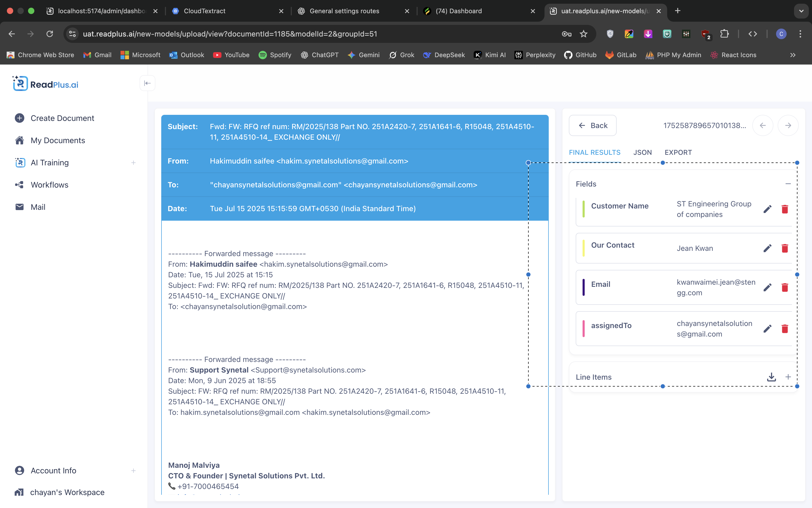Go to next document arrow
This screenshot has width=812, height=508.
pos(788,125)
